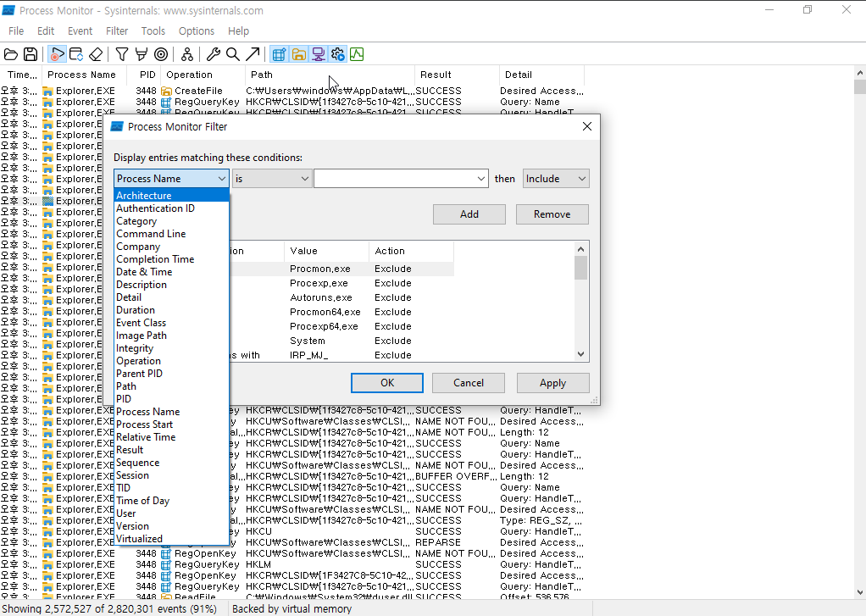
Task: Toggle Show Profiling Events icon
Action: 357,54
